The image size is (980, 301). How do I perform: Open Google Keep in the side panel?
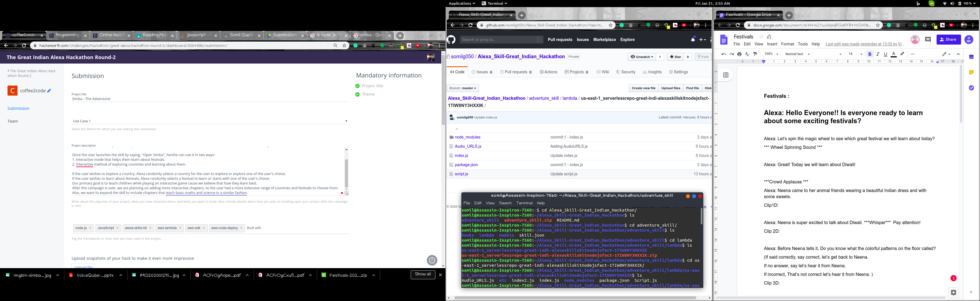971,72
